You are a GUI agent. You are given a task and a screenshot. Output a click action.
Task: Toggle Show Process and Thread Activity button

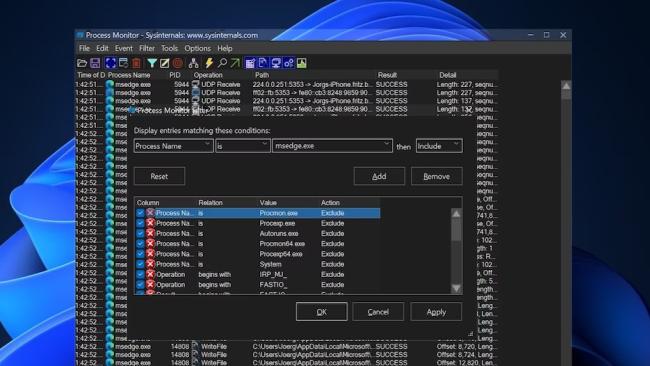pyautogui.click(x=289, y=63)
